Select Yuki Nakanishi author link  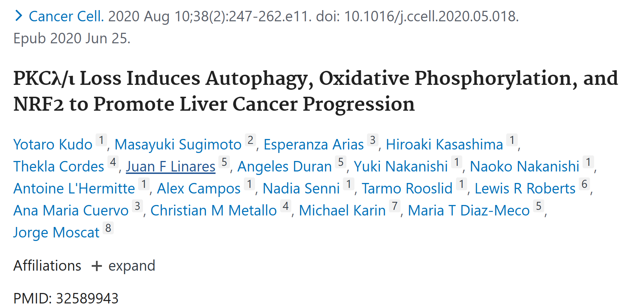tap(400, 167)
